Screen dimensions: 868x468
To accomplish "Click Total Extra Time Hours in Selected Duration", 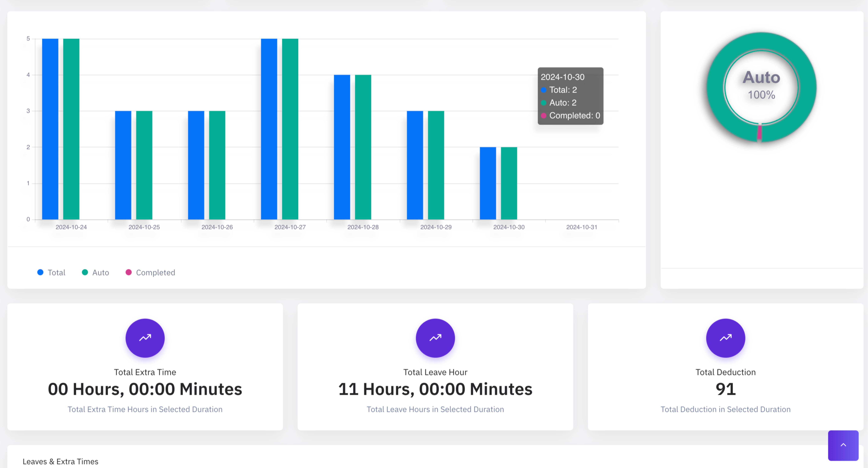I will click(145, 409).
